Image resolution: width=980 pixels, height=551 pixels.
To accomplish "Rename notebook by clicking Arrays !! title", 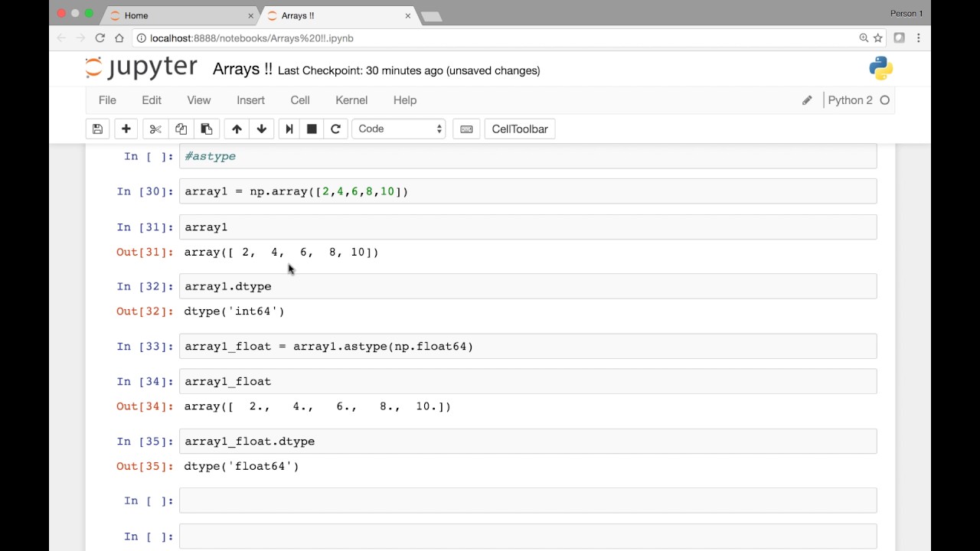I will (242, 69).
